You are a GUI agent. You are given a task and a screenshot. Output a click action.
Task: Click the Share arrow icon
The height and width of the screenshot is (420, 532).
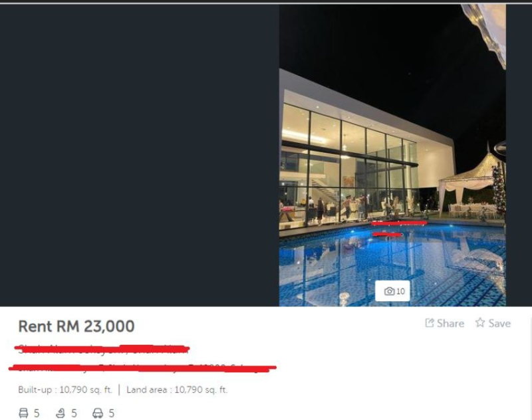430,323
